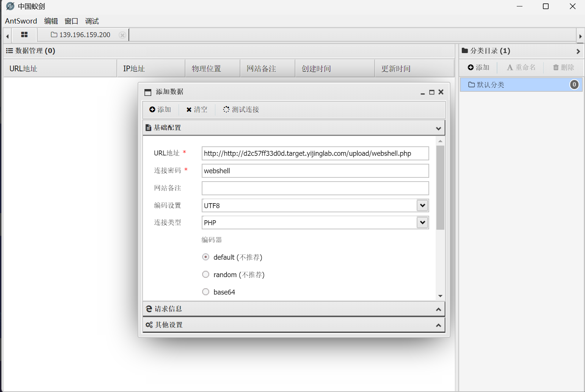Viewport: 585px width, 392px height.
Task: Click the URL地址 column header
Action: tap(60, 69)
